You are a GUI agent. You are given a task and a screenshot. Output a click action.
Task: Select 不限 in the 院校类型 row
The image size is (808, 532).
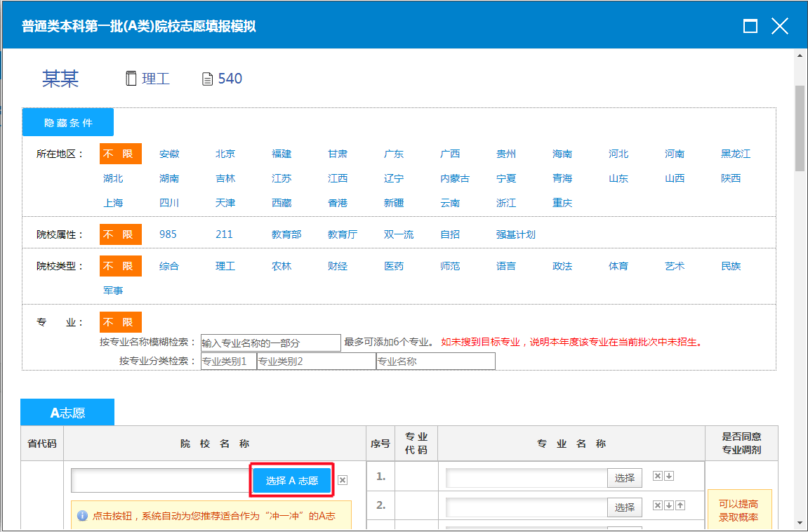[x=120, y=266]
